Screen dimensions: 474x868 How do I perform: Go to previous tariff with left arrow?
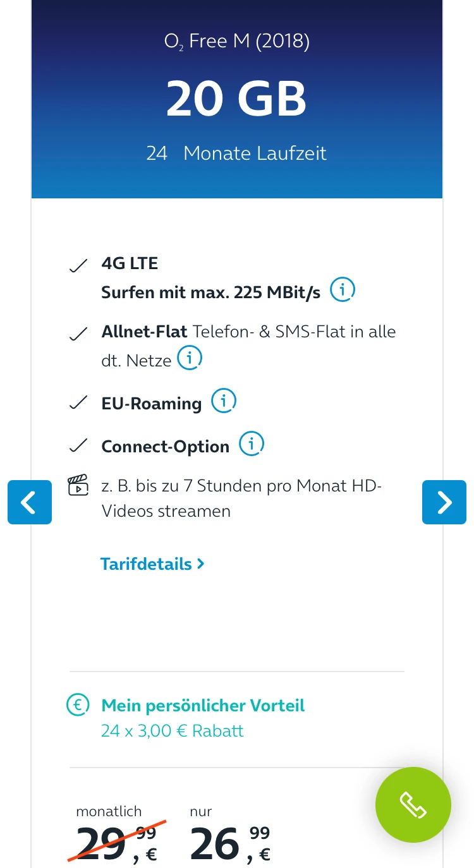(x=30, y=502)
